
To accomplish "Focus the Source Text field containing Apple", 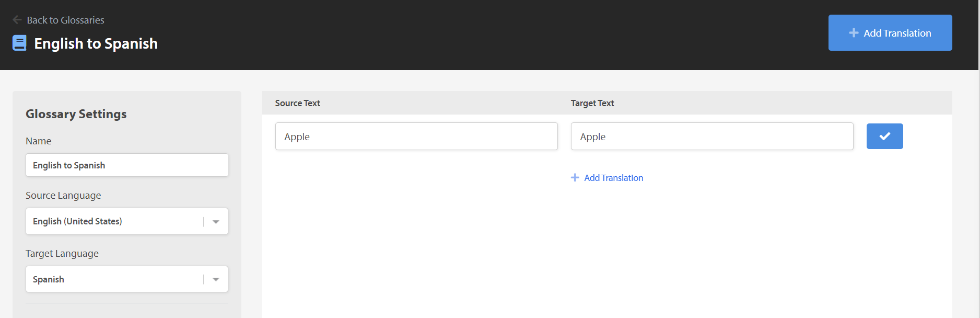I will click(x=416, y=137).
